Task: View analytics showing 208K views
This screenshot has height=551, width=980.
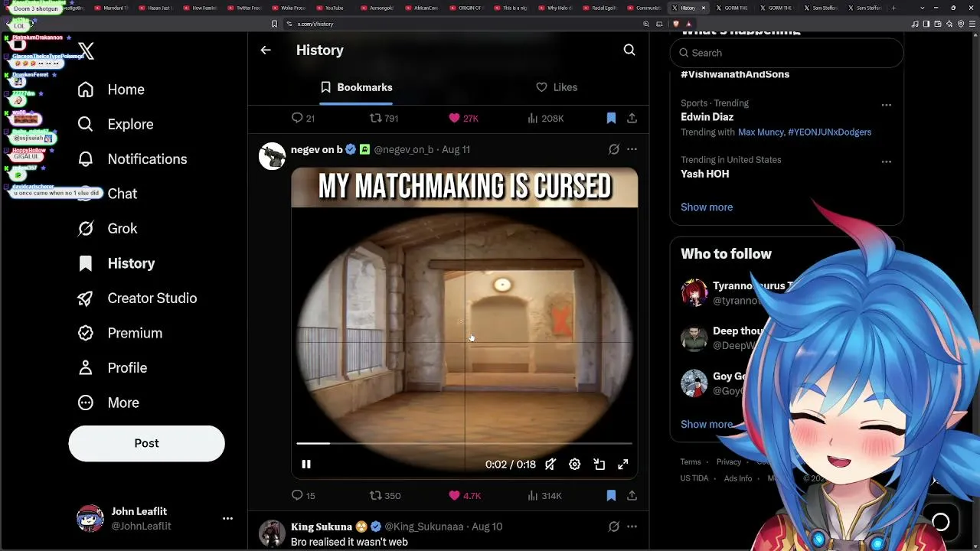Action: [x=546, y=119]
